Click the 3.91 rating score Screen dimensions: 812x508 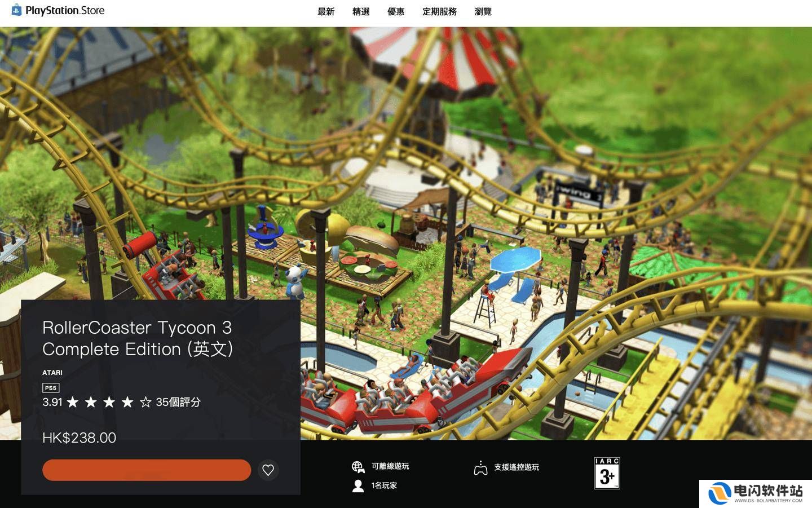pos(52,402)
